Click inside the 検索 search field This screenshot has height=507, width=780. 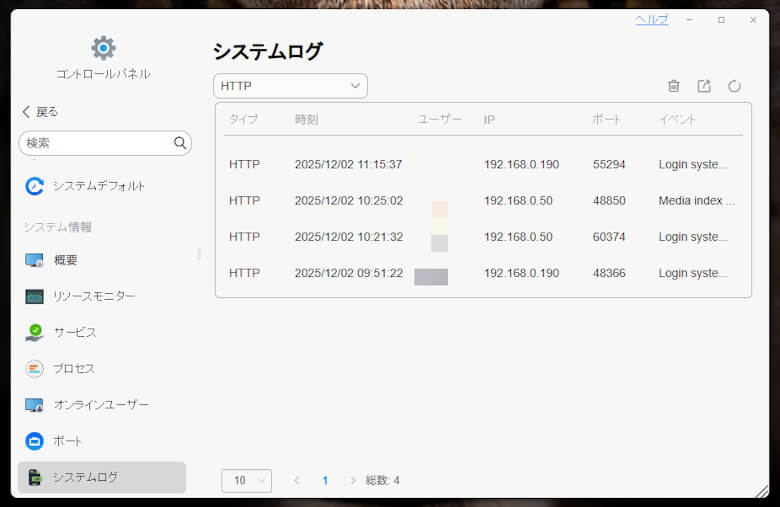point(95,143)
